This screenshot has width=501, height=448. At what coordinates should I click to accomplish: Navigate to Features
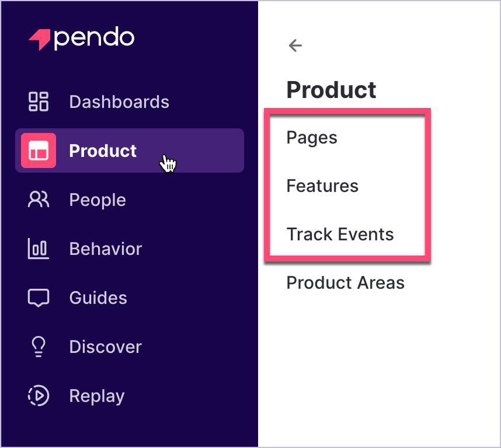[322, 186]
